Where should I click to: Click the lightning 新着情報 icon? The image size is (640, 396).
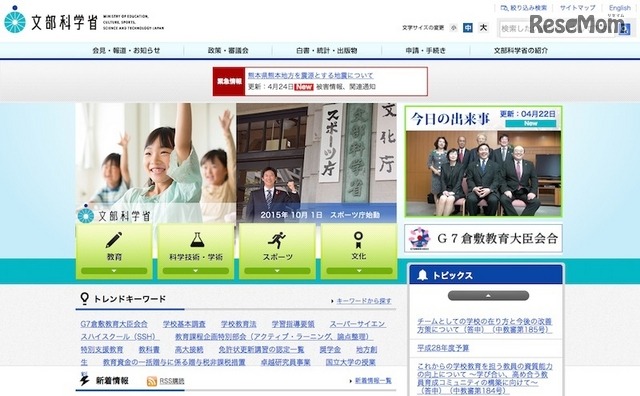tap(84, 380)
